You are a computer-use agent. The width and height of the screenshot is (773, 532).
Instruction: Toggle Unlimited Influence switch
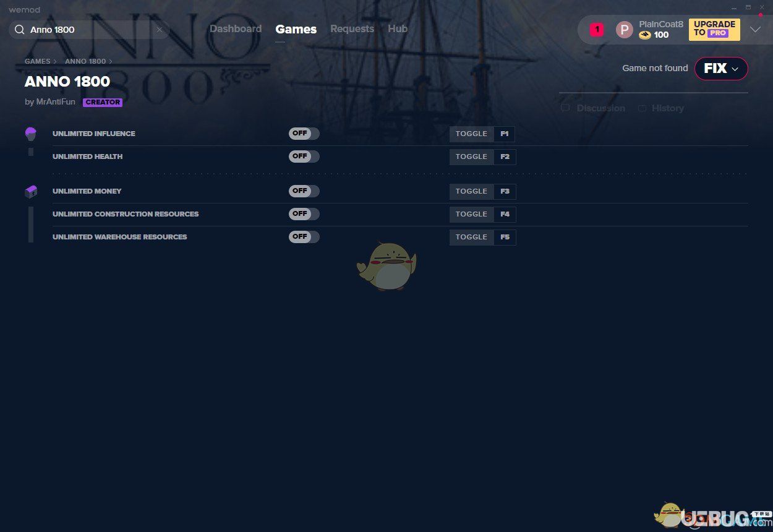[x=304, y=134]
